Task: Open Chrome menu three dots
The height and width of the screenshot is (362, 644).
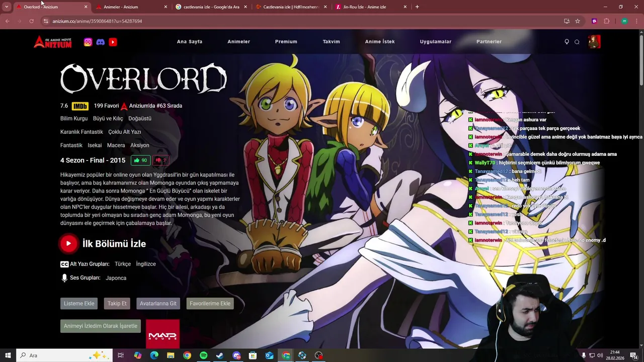Action: pyautogui.click(x=637, y=21)
